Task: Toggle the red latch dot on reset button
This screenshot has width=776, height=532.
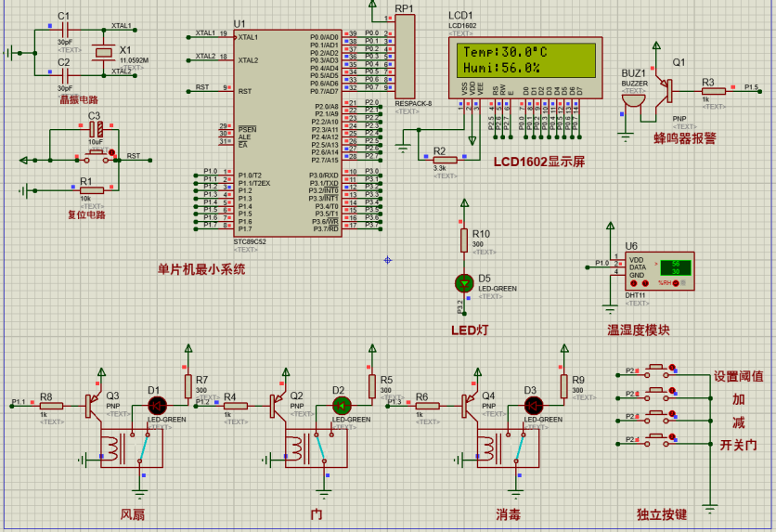Action: 111,152
